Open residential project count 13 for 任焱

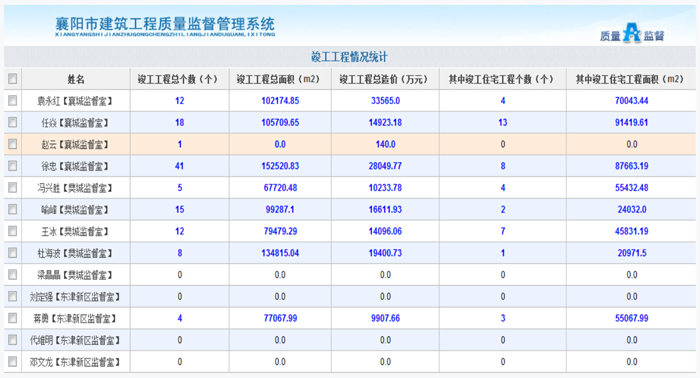pyautogui.click(x=503, y=122)
